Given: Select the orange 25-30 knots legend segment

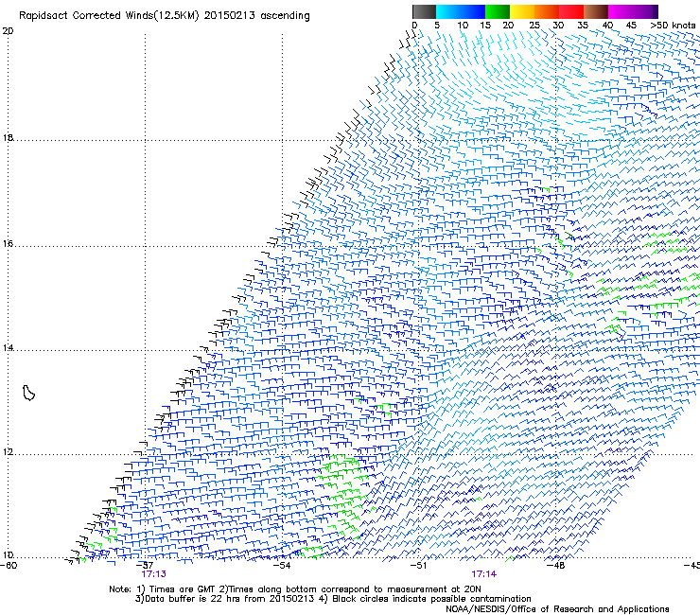Looking at the screenshot, I should pos(547,11).
